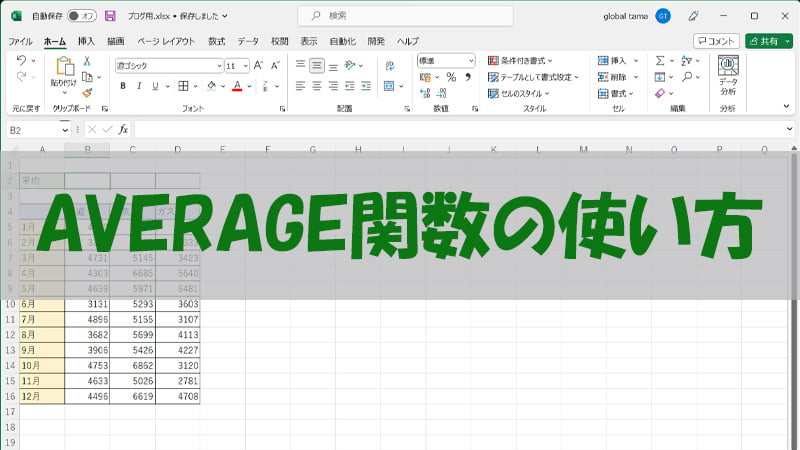800x450 pixels.
Task: Open the 条件付き書式 dropdown
Action: click(533, 61)
